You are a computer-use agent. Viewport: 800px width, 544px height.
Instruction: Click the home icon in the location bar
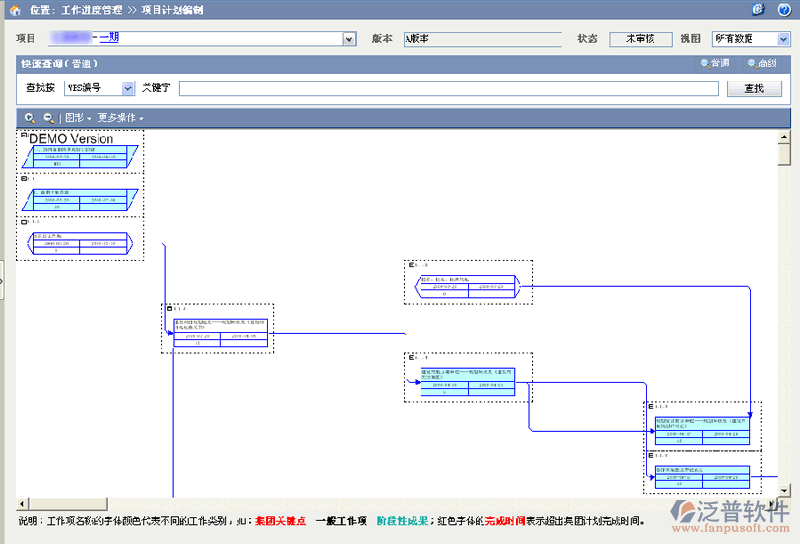14,10
